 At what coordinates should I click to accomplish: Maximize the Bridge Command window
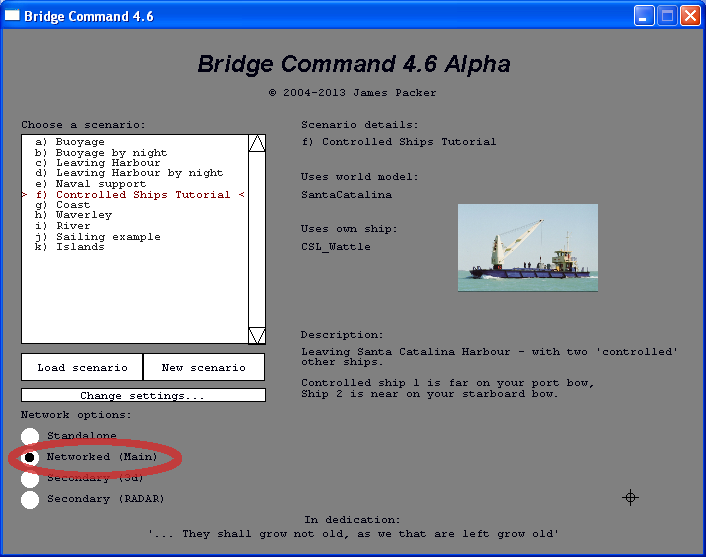point(667,16)
